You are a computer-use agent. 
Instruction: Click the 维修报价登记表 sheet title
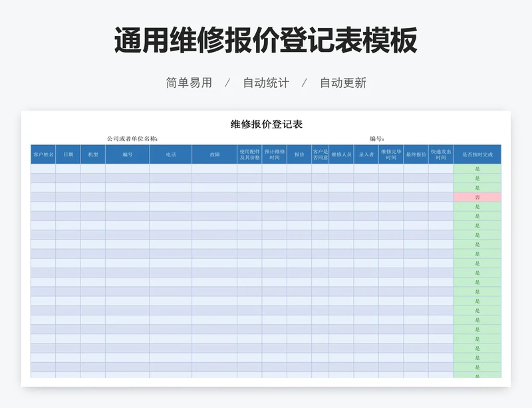click(x=267, y=124)
